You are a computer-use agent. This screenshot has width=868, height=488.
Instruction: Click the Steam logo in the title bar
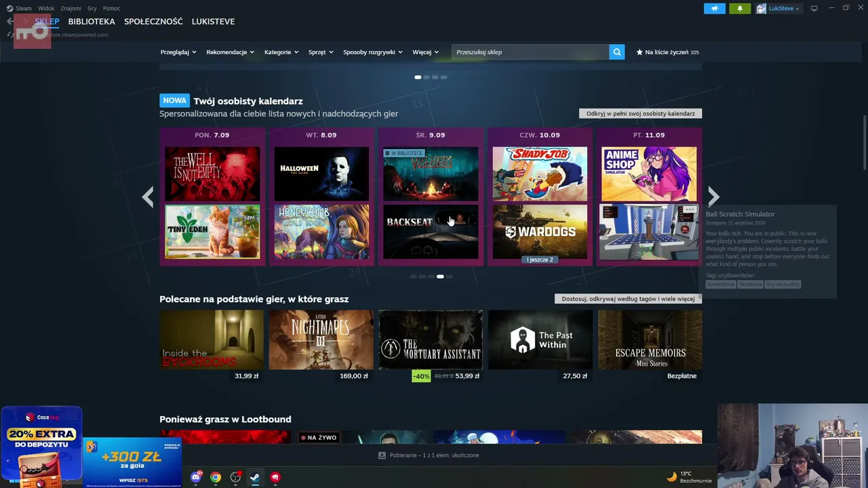click(9, 8)
